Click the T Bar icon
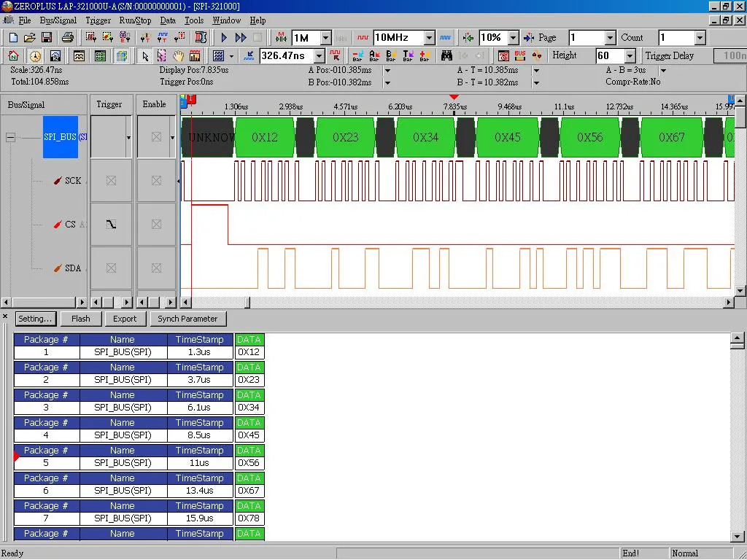The width and height of the screenshot is (747, 560). (x=408, y=55)
